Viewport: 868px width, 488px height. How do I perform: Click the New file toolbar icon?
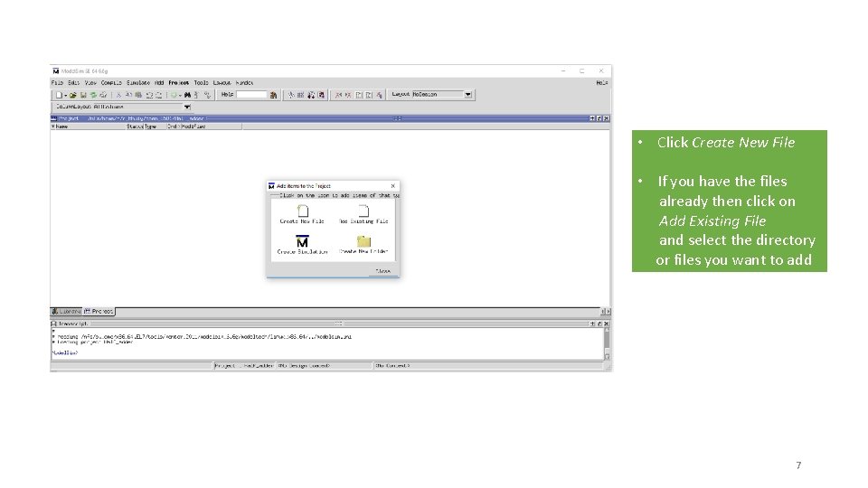[x=59, y=95]
